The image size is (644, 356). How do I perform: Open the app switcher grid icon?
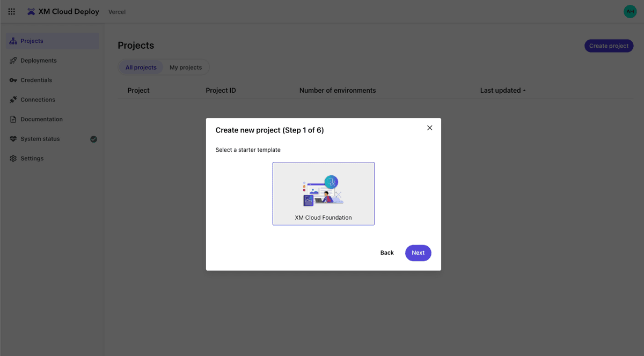(12, 12)
